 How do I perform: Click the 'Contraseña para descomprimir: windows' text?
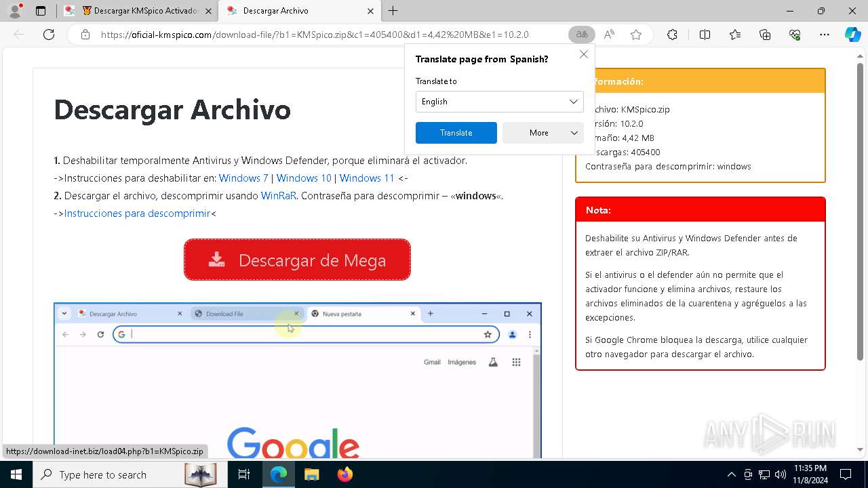(668, 166)
